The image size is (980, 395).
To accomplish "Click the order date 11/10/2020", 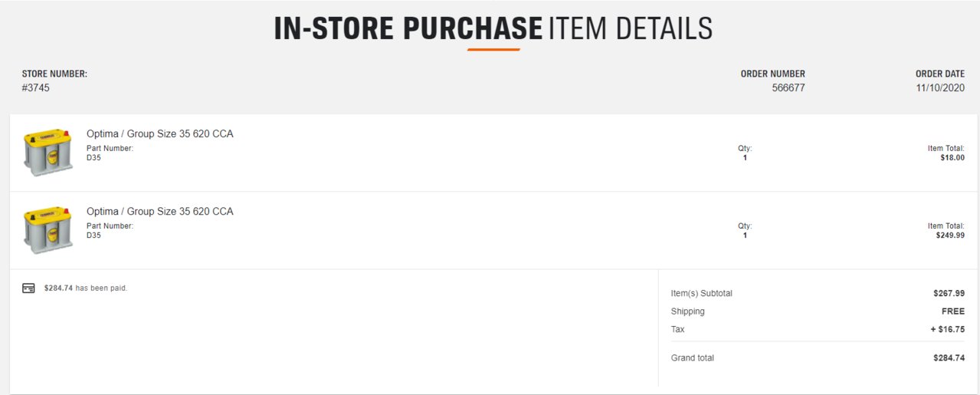I will [940, 88].
